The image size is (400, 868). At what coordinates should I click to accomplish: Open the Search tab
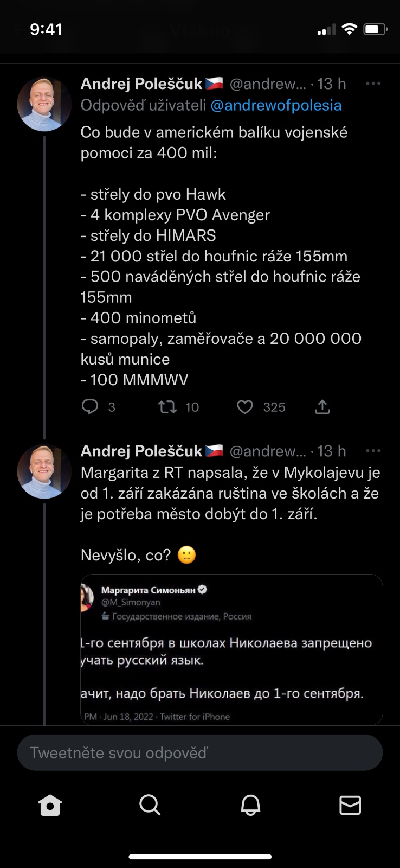click(150, 805)
